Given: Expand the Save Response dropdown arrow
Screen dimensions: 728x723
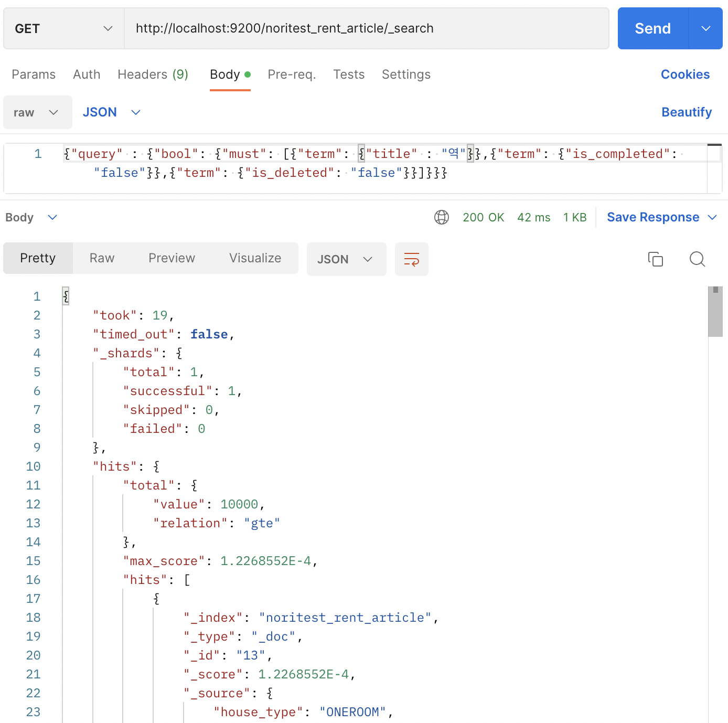Looking at the screenshot, I should pyautogui.click(x=712, y=217).
